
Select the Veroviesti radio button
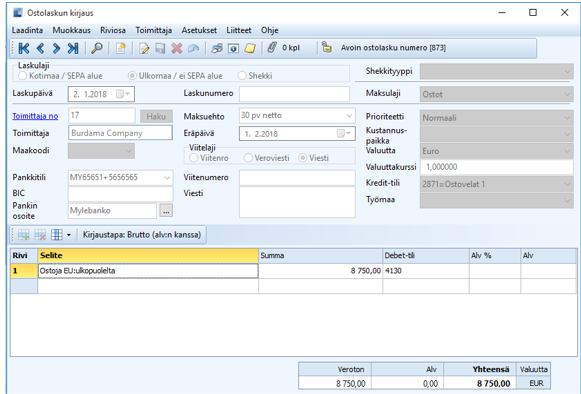(x=248, y=158)
